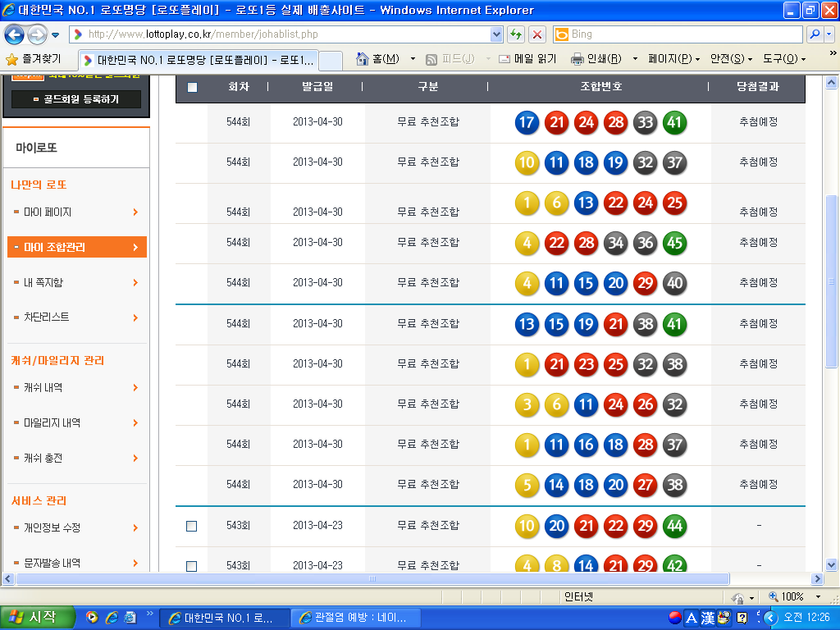Viewport: 840px width, 630px height.
Task: Click the browser Back arrow button
Action: [15, 34]
